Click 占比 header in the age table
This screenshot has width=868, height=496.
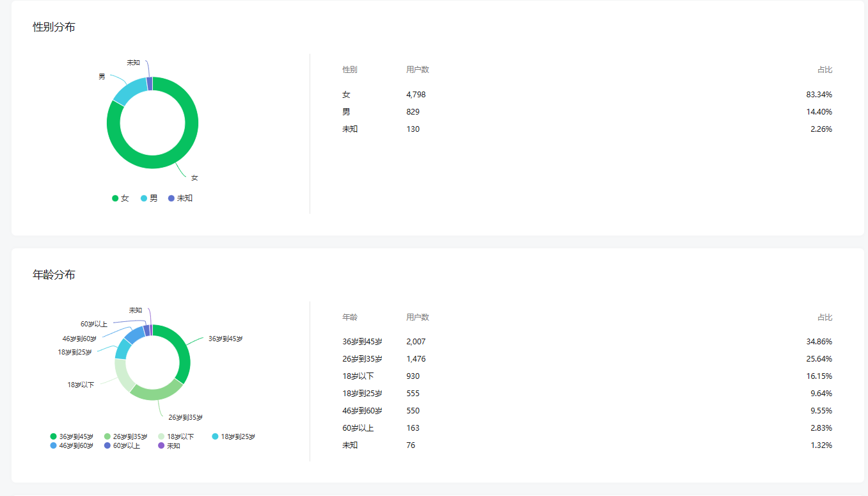(825, 317)
